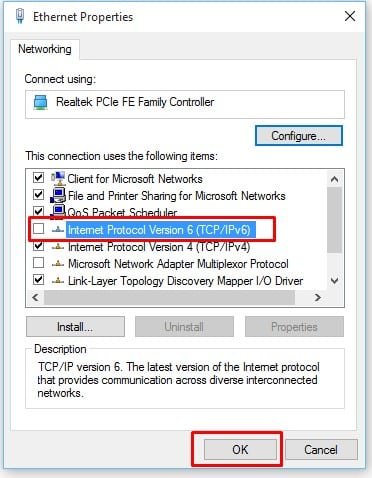Image resolution: width=372 pixels, height=478 pixels.
Task: Click the Link-Layer Topology Mapper icon
Action: click(58, 281)
